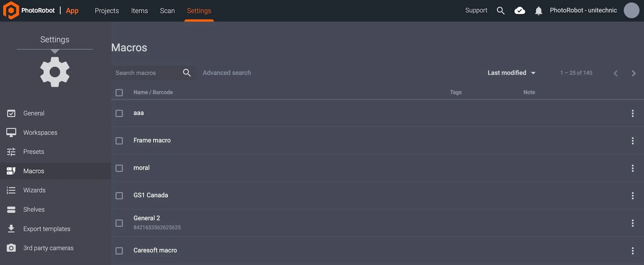Open the user avatar menu

631,10
